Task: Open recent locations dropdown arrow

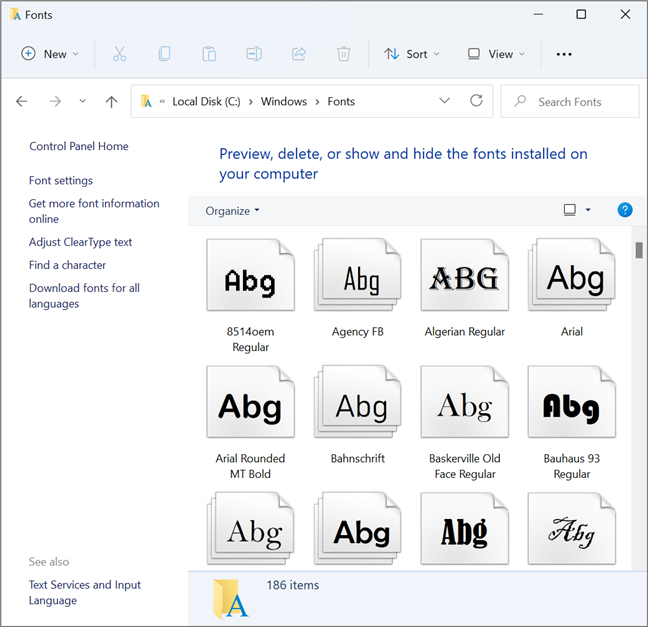Action: coord(83,101)
